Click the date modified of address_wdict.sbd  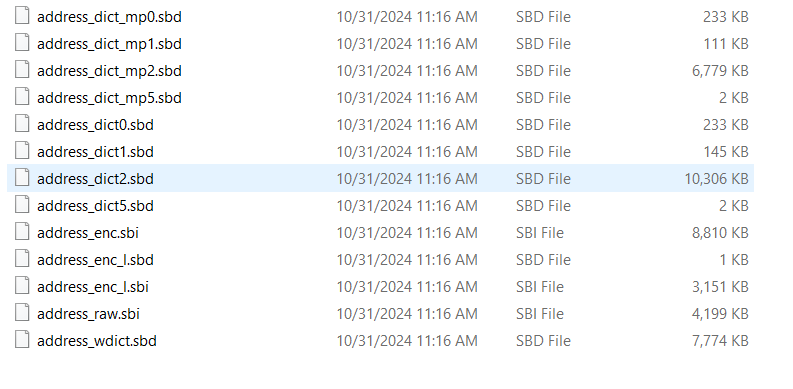point(407,340)
